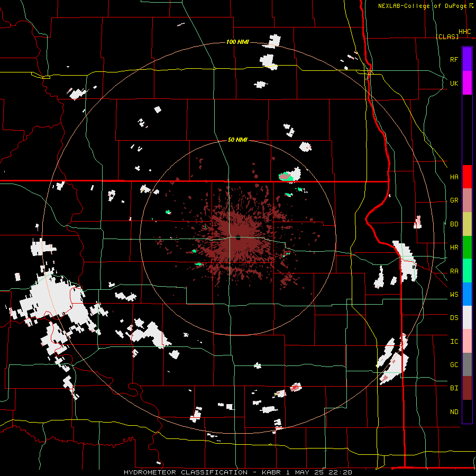
Task: Click the BI label in the legend
Action: click(454, 388)
